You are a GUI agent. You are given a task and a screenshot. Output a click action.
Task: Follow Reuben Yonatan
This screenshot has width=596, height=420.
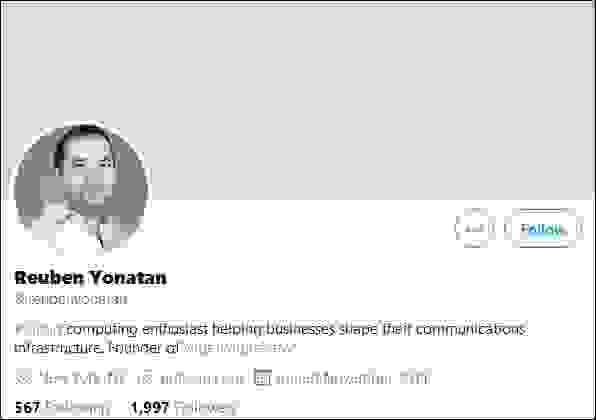pos(544,228)
